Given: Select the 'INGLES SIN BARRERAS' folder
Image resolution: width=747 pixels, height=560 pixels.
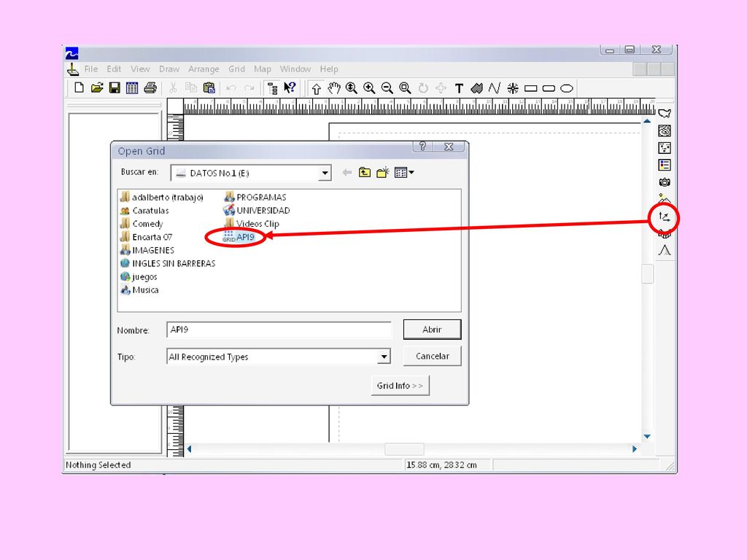Looking at the screenshot, I should click(x=168, y=263).
